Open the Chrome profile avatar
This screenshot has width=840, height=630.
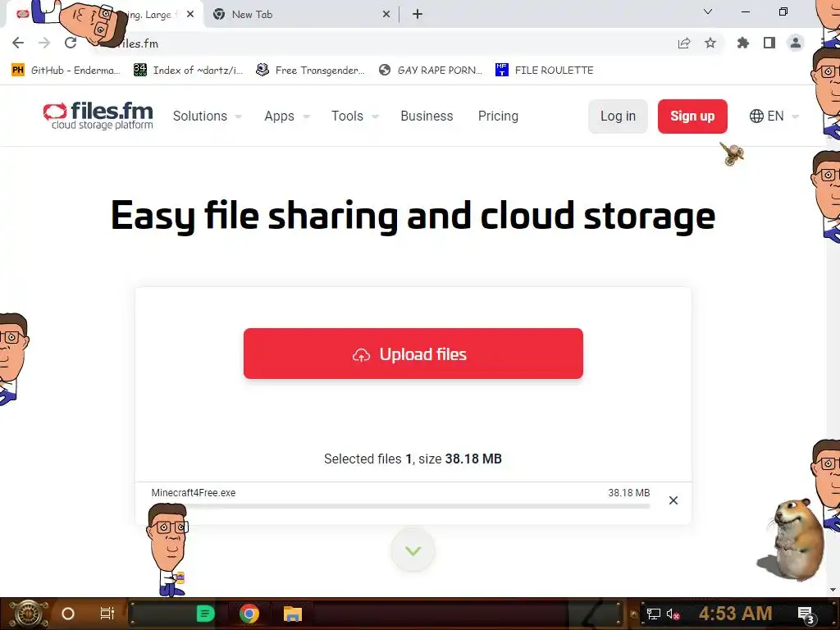point(796,43)
